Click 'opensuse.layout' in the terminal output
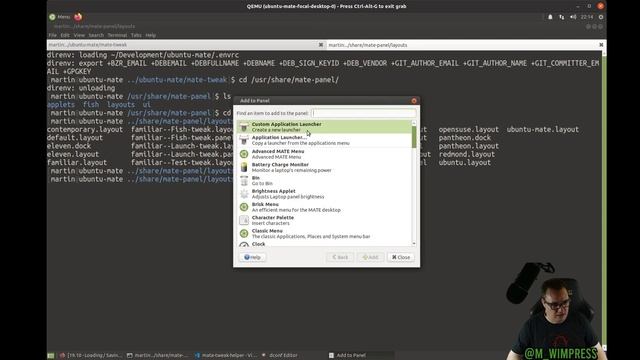 [469, 129]
